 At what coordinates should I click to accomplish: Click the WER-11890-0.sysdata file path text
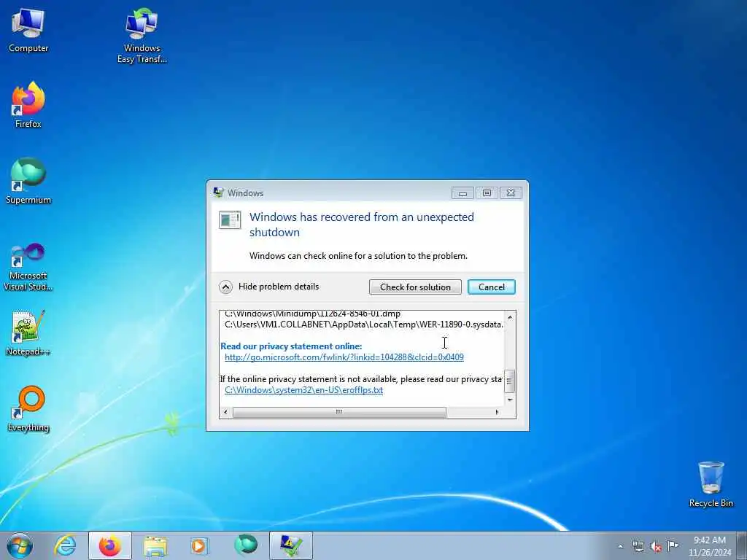(363, 324)
